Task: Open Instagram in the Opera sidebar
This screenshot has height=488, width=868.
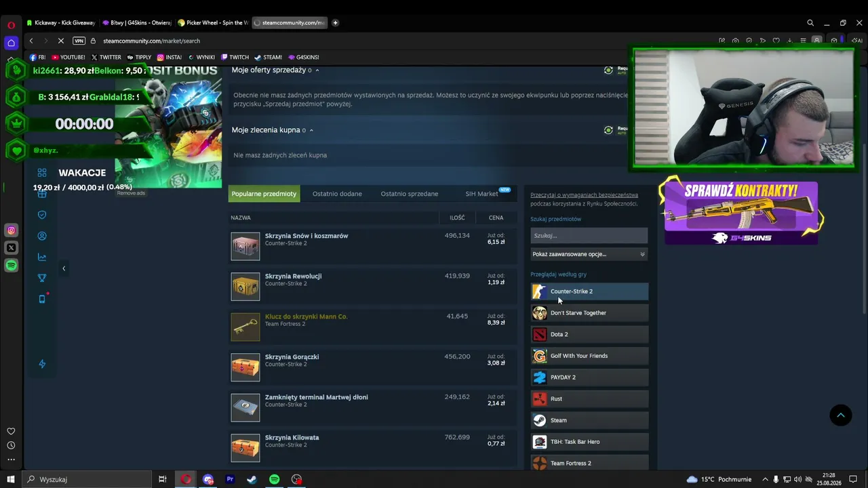Action: pyautogui.click(x=11, y=230)
